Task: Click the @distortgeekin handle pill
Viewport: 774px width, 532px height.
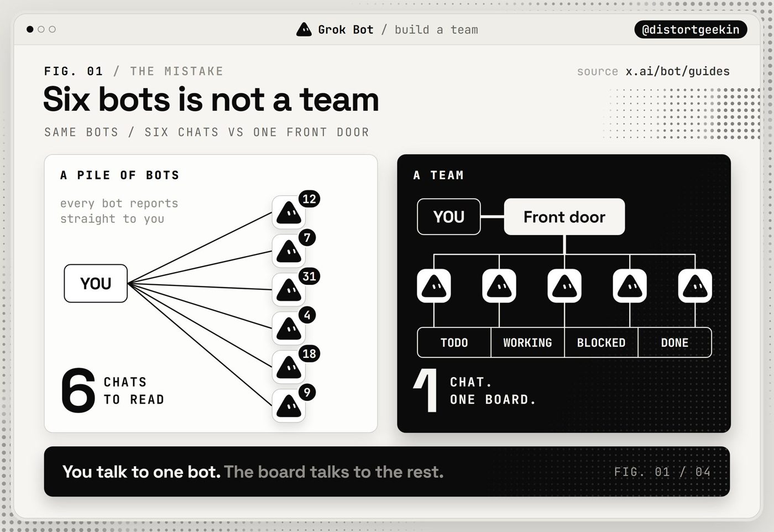Action: coord(691,30)
